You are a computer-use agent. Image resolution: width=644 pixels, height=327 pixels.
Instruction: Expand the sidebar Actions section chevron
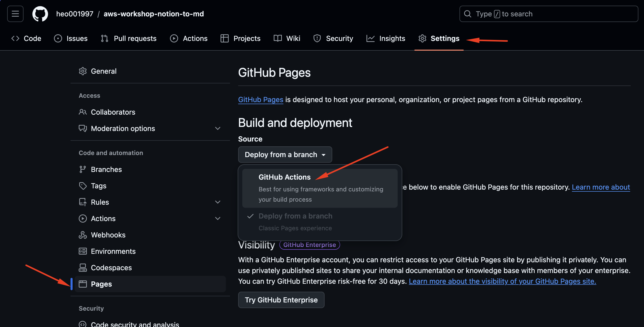[x=218, y=219]
